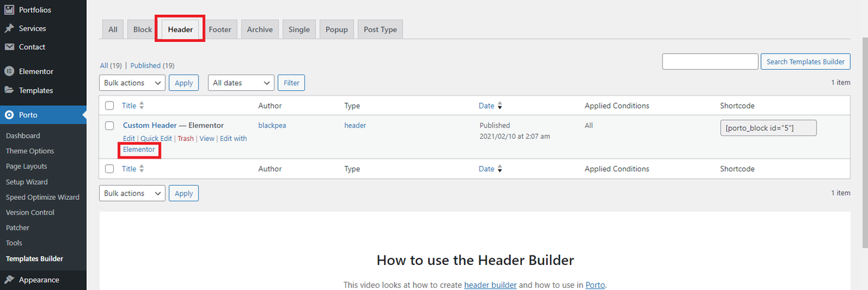This screenshot has height=290, width=868.
Task: Click the header type link
Action: click(355, 125)
